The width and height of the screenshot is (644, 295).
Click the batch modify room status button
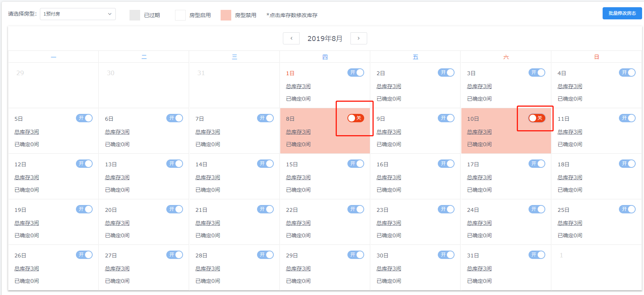tap(622, 13)
